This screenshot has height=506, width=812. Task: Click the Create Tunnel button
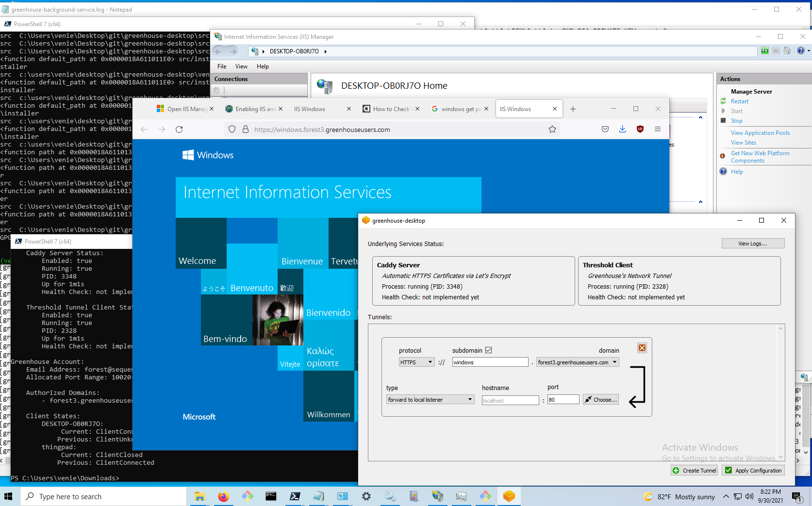tap(694, 471)
